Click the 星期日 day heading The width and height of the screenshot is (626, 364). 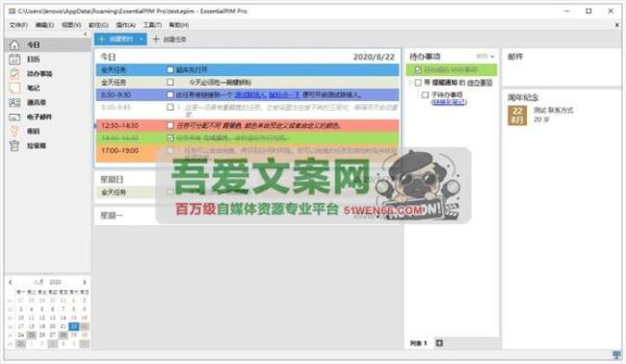(x=112, y=179)
